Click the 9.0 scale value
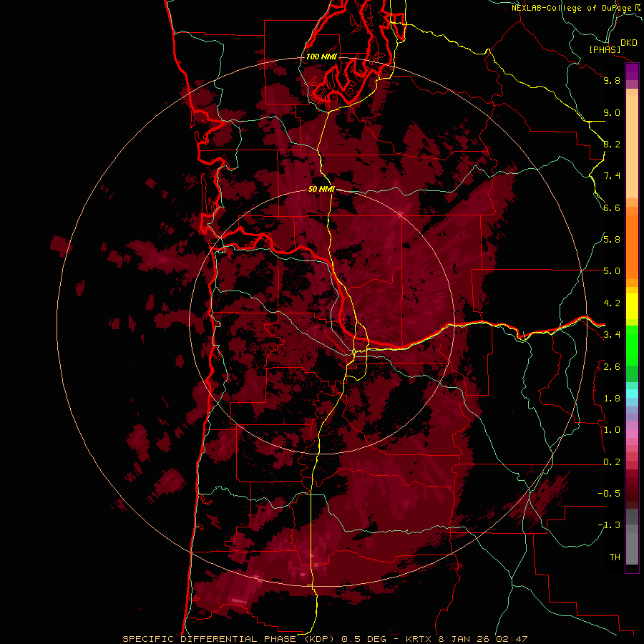The width and height of the screenshot is (644, 644). coord(612,112)
